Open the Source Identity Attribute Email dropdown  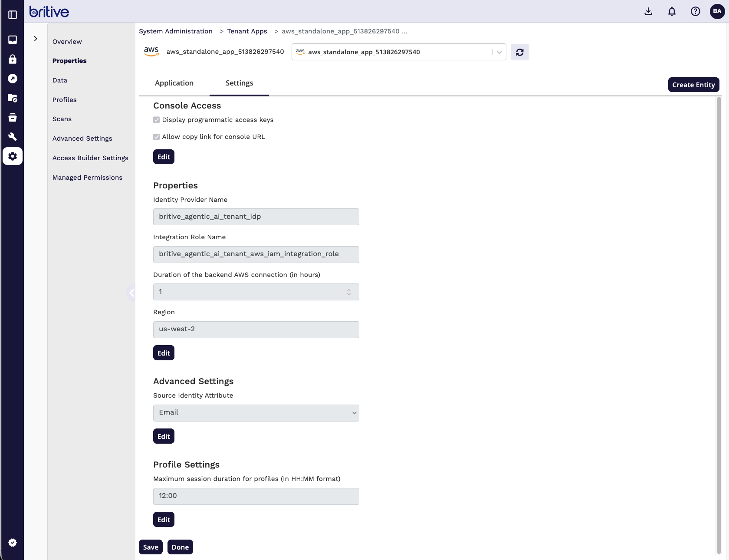256,413
